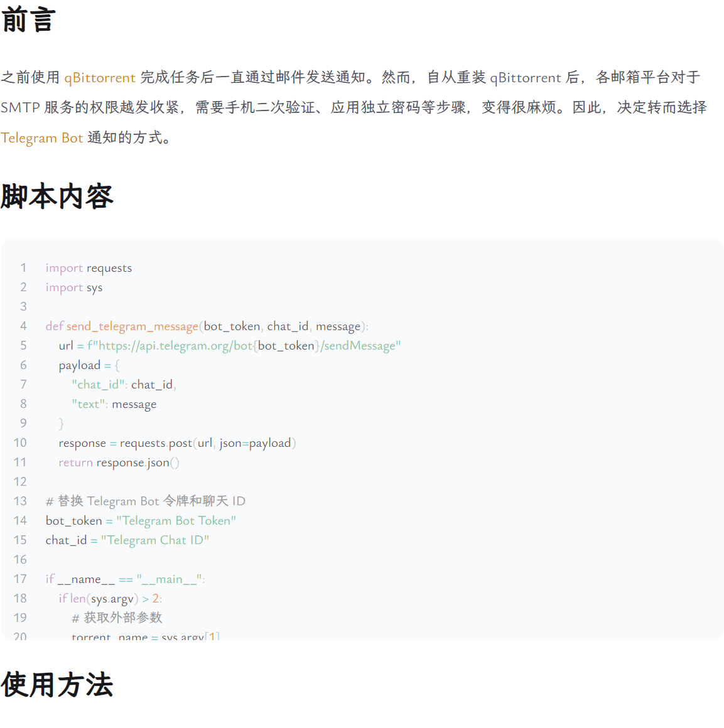Click the 'import requests' code line

89,268
